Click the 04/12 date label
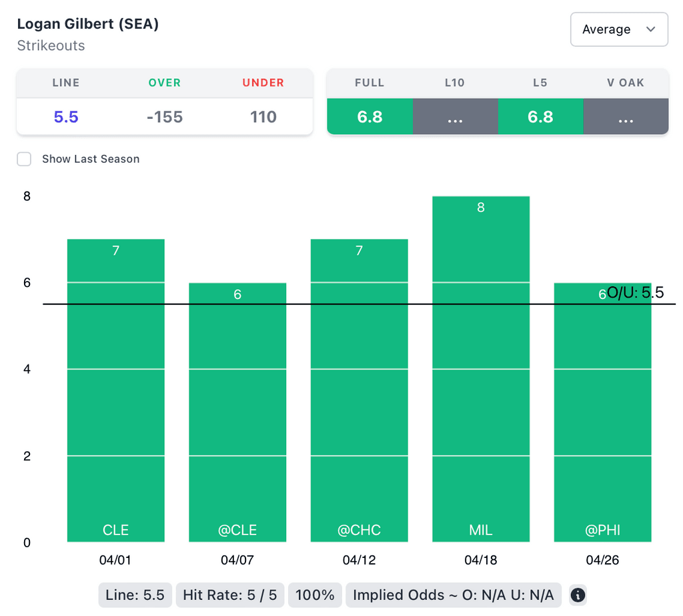The image size is (683, 616). (360, 560)
